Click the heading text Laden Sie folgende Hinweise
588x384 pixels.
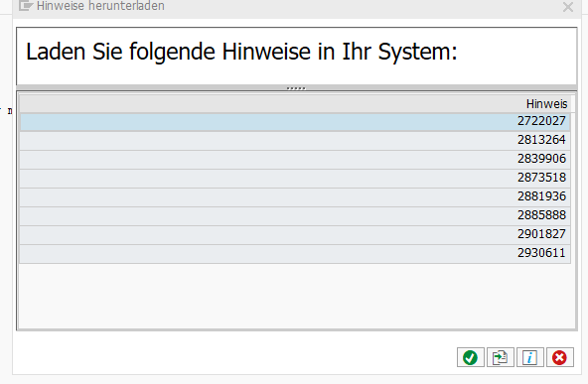click(169, 52)
